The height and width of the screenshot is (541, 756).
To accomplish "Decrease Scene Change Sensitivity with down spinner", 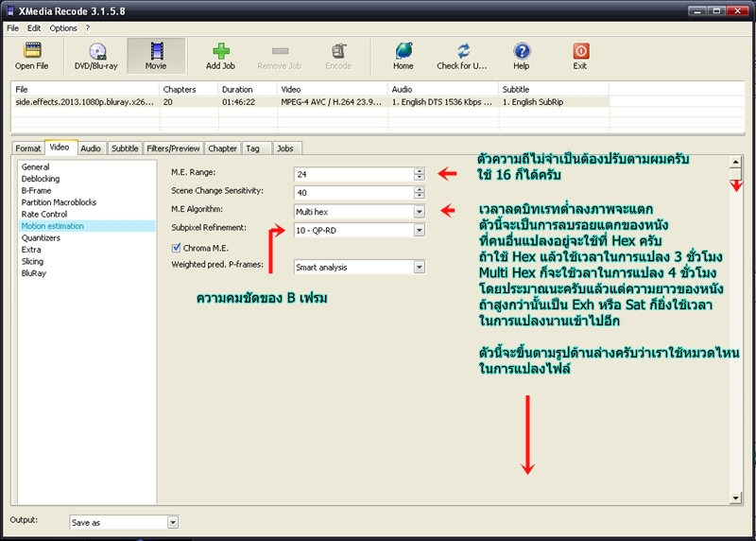I will pos(420,196).
